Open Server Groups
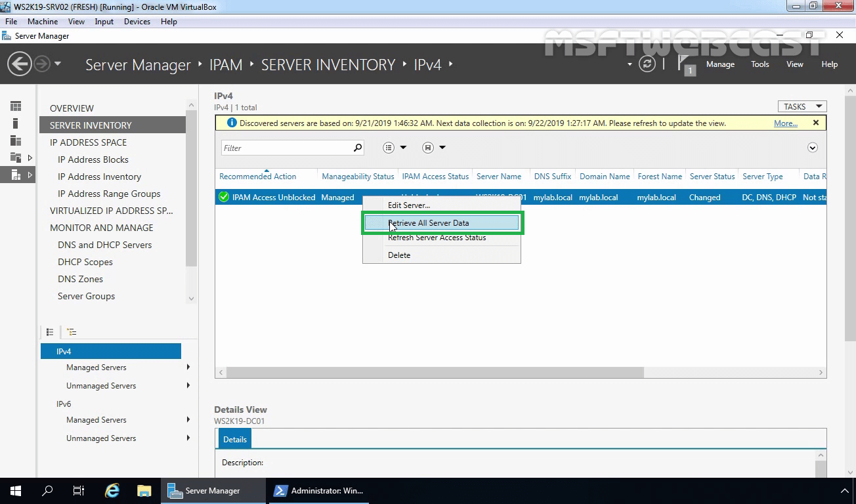This screenshot has width=856, height=504. pyautogui.click(x=86, y=296)
